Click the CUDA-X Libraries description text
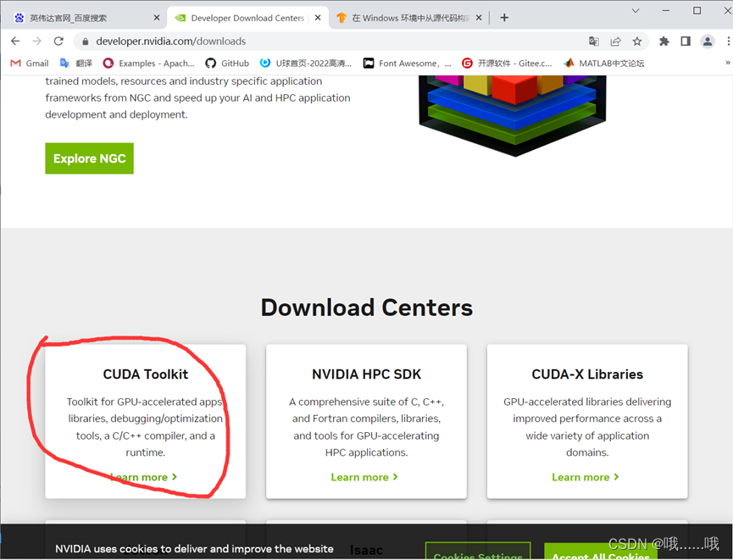Image resolution: width=733 pixels, height=560 pixels. [587, 427]
